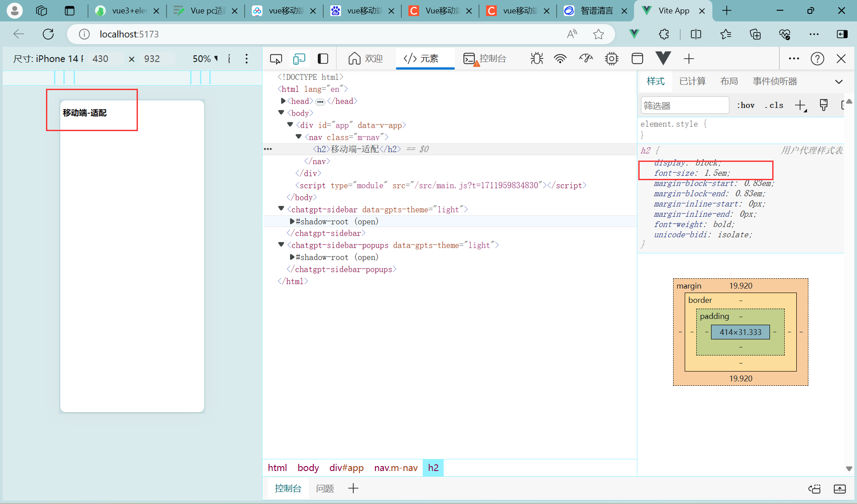
Task: Select div#app in the breadcrumb bar
Action: click(346, 467)
